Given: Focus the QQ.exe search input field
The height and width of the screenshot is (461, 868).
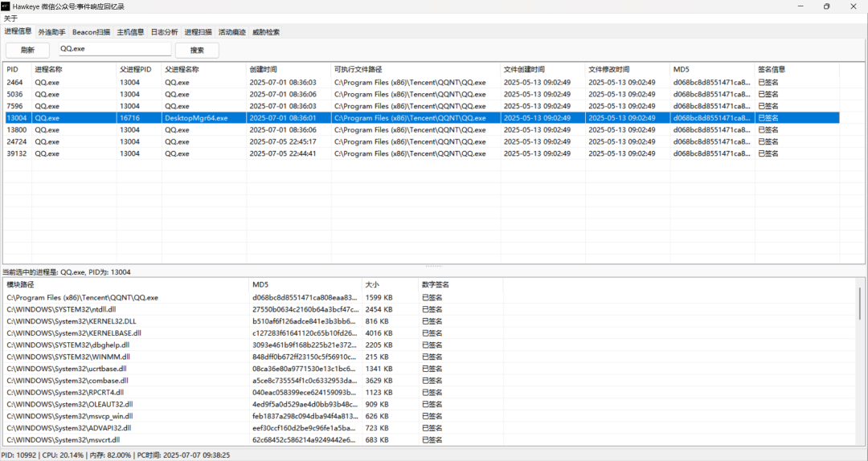Looking at the screenshot, I should (x=115, y=49).
